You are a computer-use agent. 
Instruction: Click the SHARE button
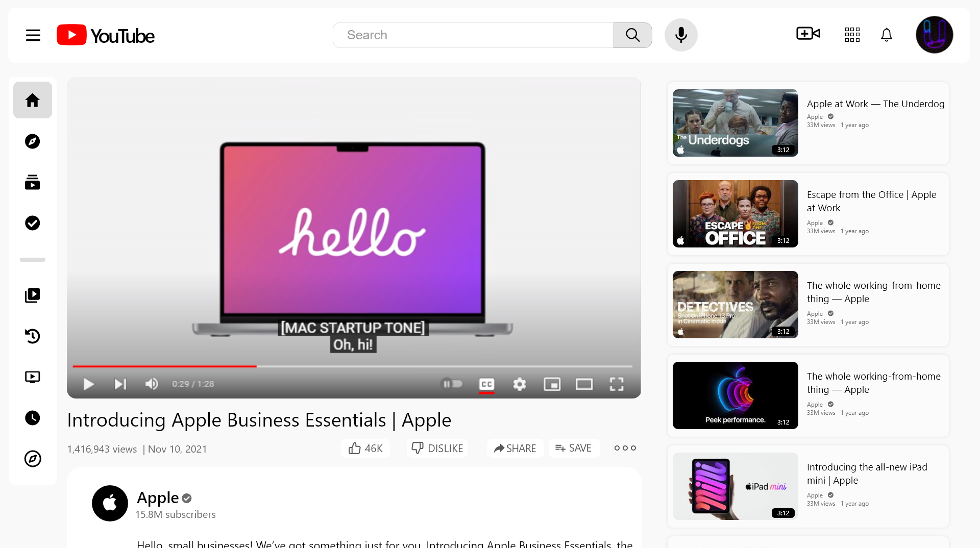click(x=515, y=449)
